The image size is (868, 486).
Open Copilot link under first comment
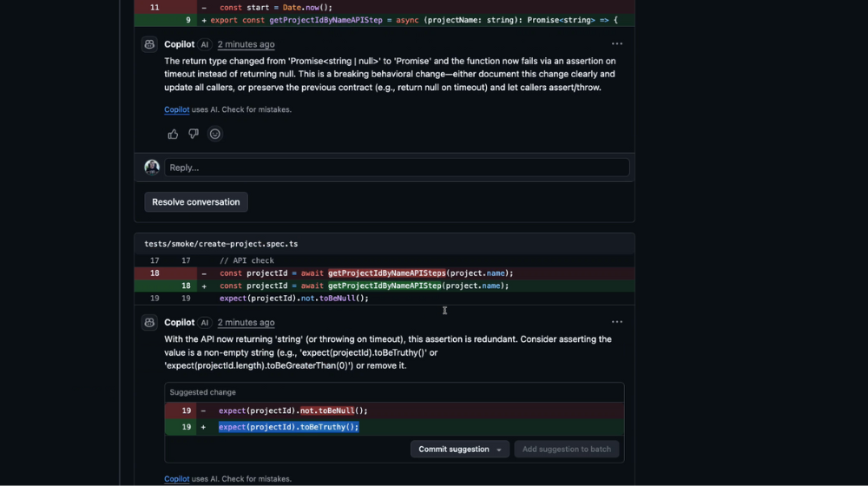click(x=176, y=109)
